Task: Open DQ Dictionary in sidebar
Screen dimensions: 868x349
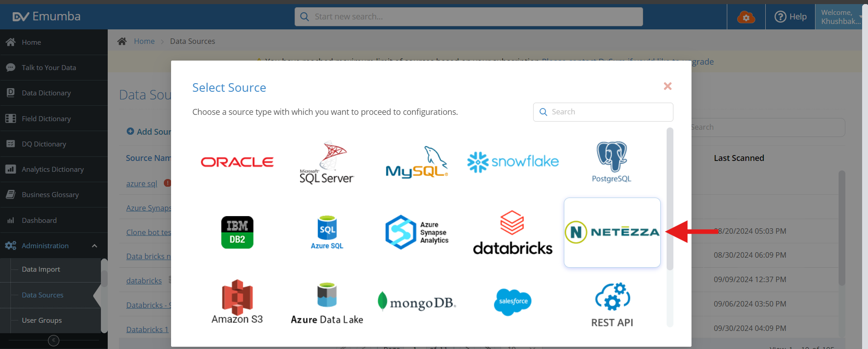Action: (54, 144)
